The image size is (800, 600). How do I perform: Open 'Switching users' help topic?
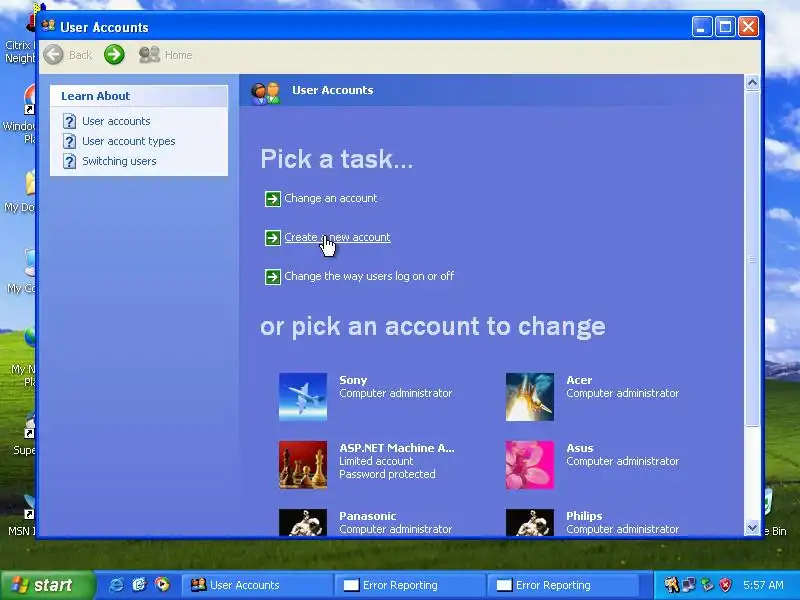coord(119,161)
